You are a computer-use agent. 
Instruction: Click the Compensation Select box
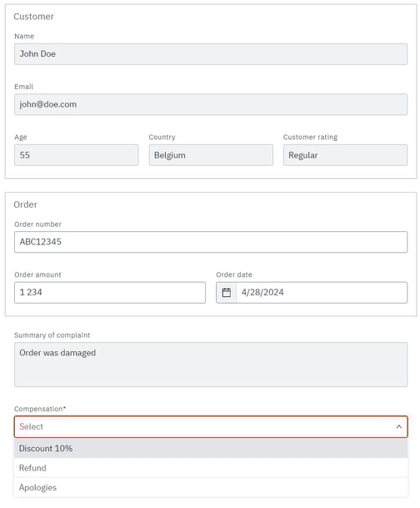tap(211, 427)
